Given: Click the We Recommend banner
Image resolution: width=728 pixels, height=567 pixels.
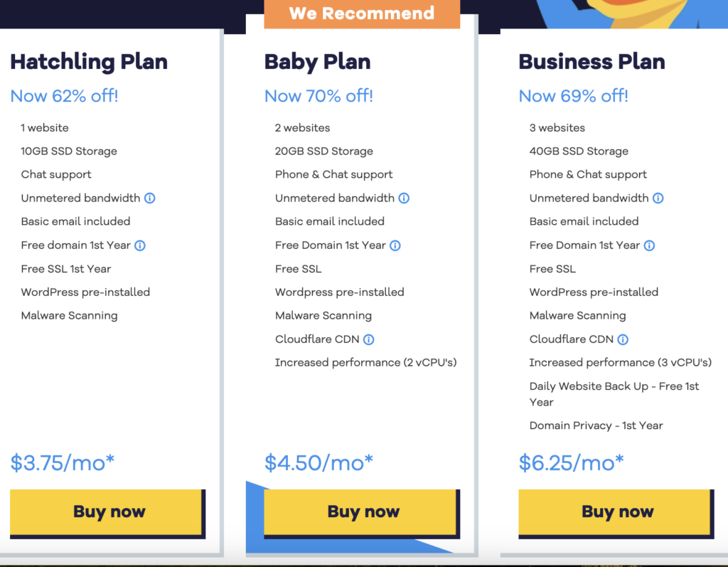Looking at the screenshot, I should coord(362,13).
